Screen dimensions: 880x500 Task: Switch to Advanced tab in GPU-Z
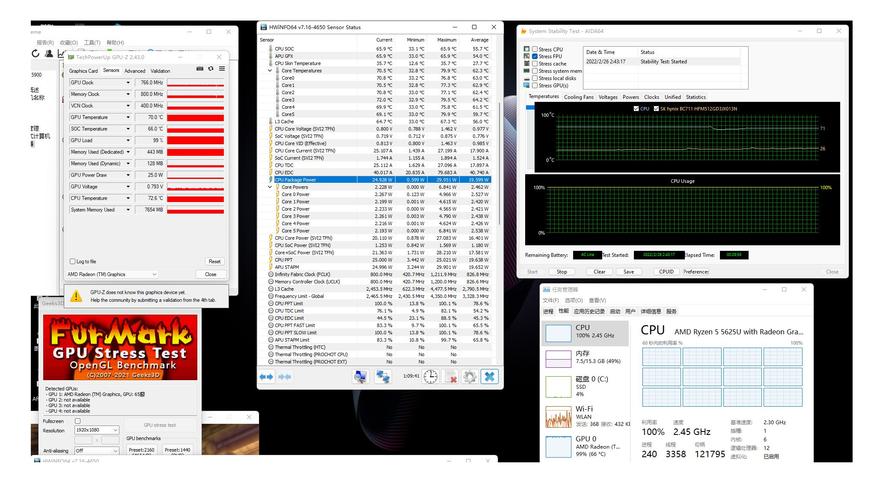coord(135,71)
